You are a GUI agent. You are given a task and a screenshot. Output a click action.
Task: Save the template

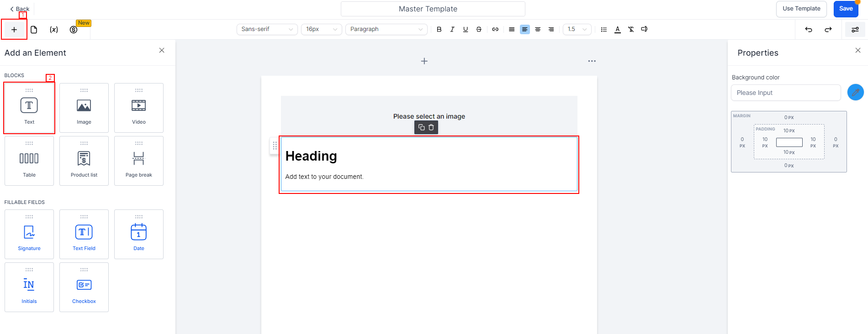point(846,9)
